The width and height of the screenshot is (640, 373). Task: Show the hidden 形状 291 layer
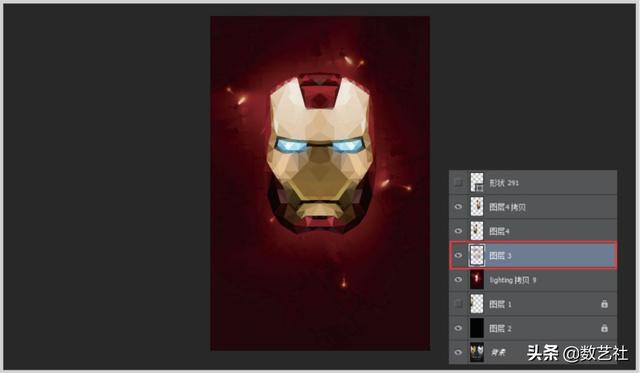458,182
